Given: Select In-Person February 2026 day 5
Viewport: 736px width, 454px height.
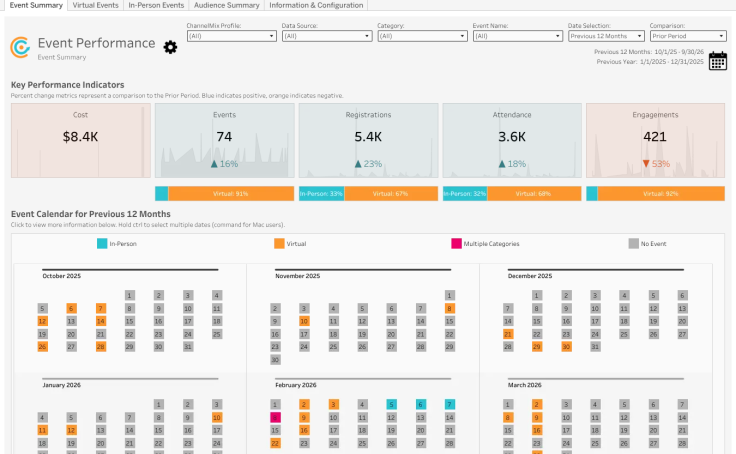Looking at the screenshot, I should pyautogui.click(x=391, y=404).
